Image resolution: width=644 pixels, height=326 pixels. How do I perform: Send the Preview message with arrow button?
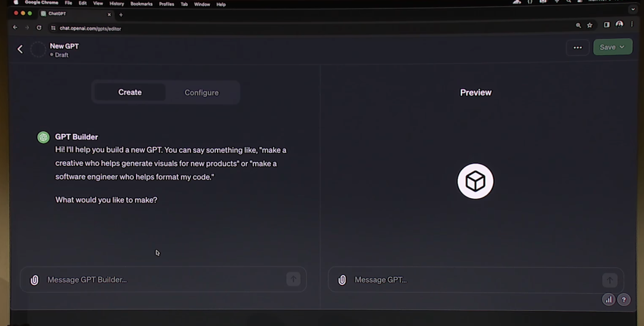click(x=609, y=281)
